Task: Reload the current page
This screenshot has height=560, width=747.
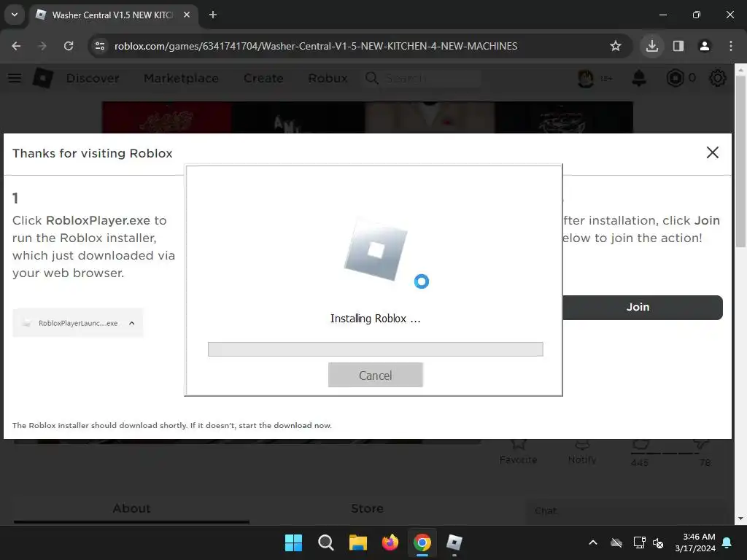Action: [69, 46]
